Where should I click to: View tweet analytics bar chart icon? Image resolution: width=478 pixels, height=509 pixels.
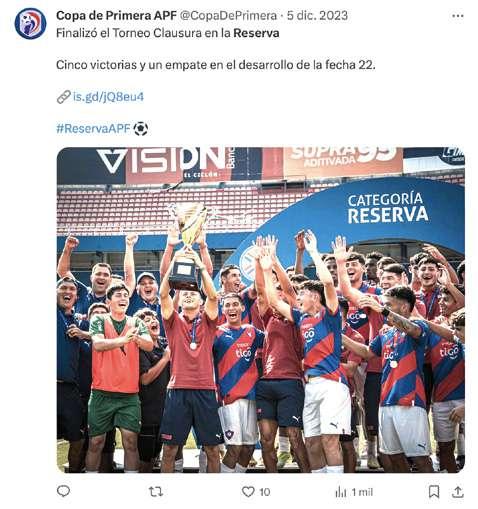(x=341, y=492)
